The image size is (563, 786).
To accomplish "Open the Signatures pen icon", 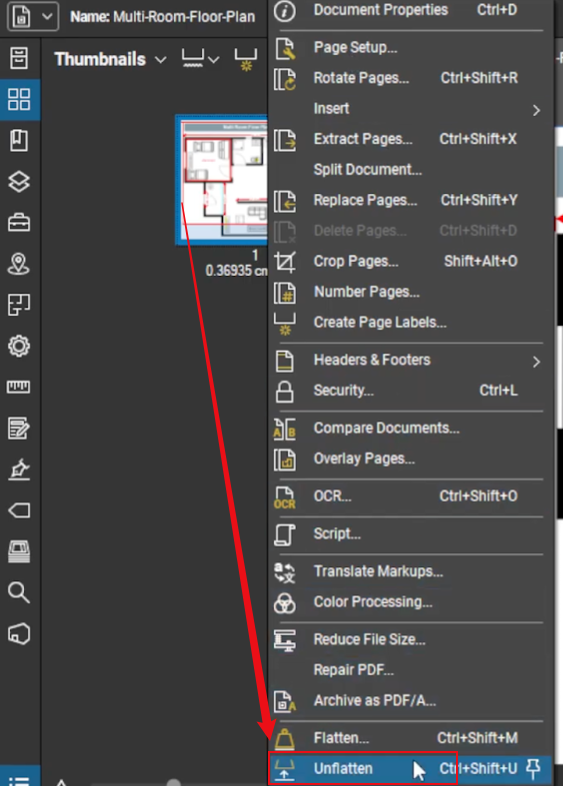I will click(19, 469).
